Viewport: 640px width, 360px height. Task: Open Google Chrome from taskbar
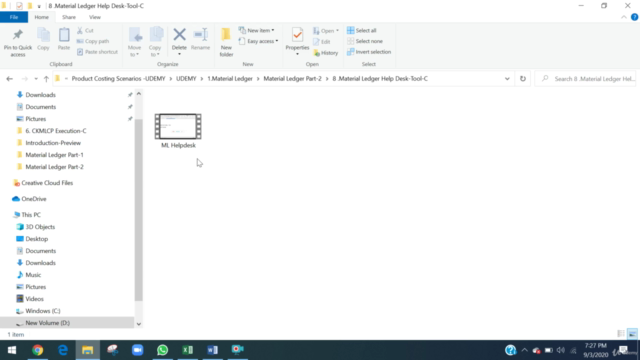point(38,350)
